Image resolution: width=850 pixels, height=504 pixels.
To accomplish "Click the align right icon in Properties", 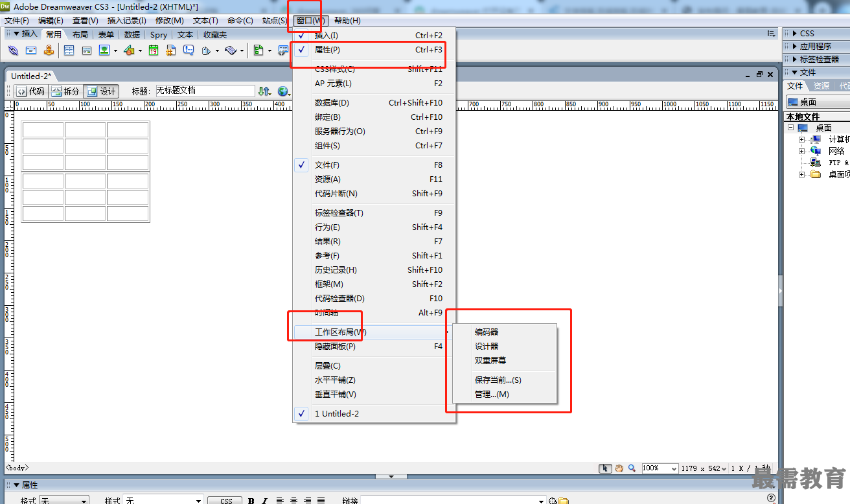I will pos(308,501).
